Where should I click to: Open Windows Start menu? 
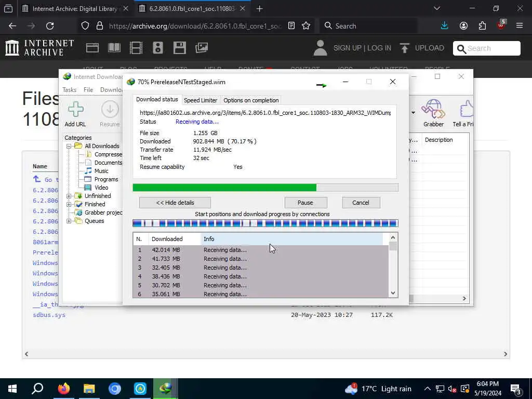12,389
